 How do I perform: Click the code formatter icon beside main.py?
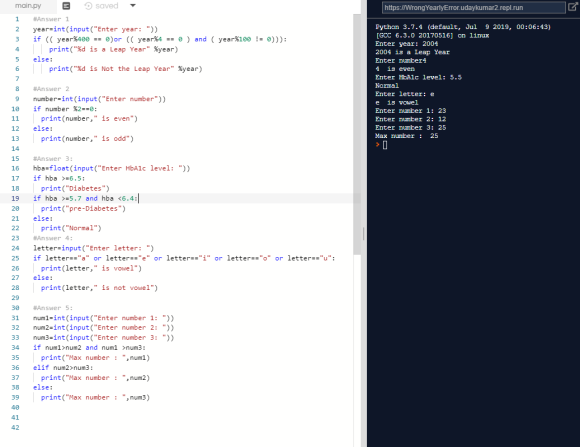coord(66,6)
